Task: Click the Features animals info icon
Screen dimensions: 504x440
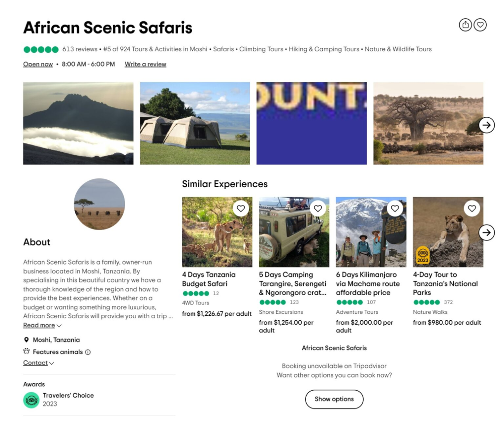Action: (88, 352)
